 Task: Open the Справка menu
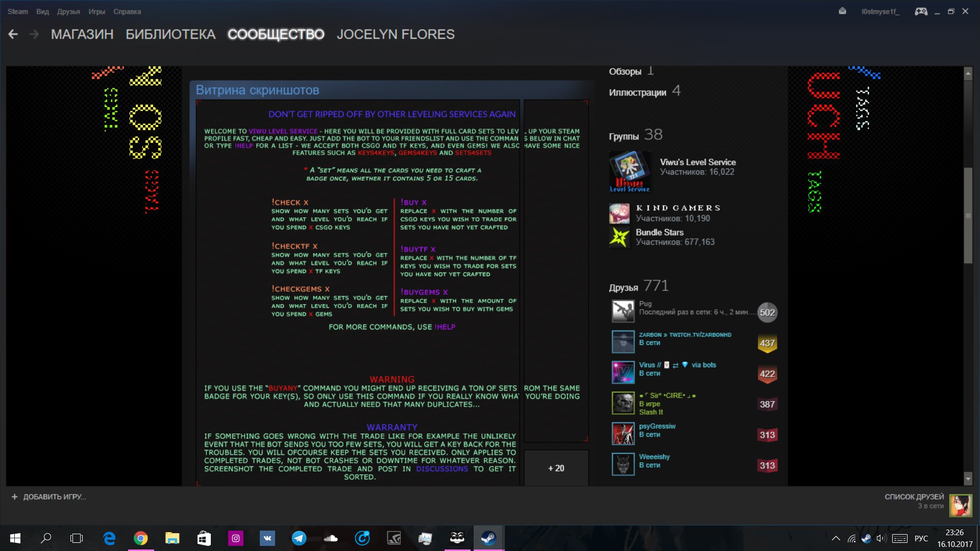(127, 11)
